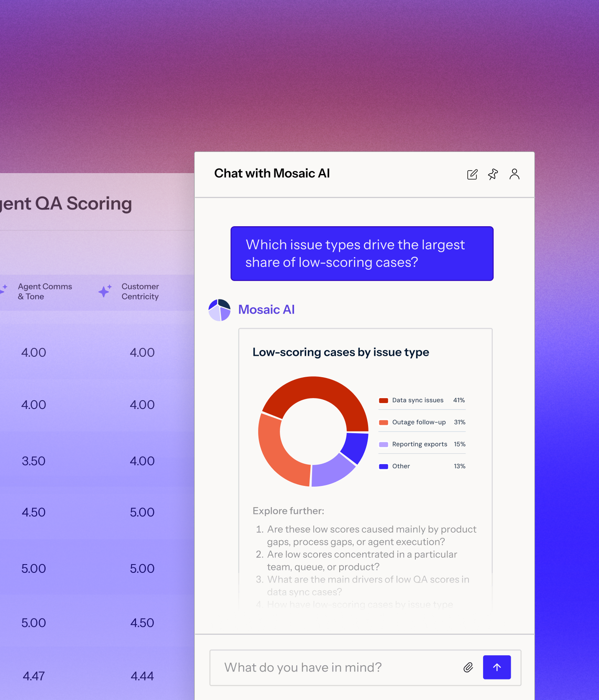The width and height of the screenshot is (599, 700).
Task: Click the 4.44 Customer Centricity average
Action: (142, 676)
